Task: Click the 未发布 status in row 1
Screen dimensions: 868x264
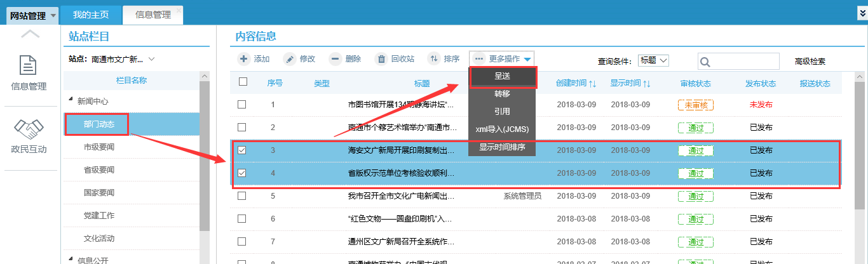Action: tap(761, 105)
